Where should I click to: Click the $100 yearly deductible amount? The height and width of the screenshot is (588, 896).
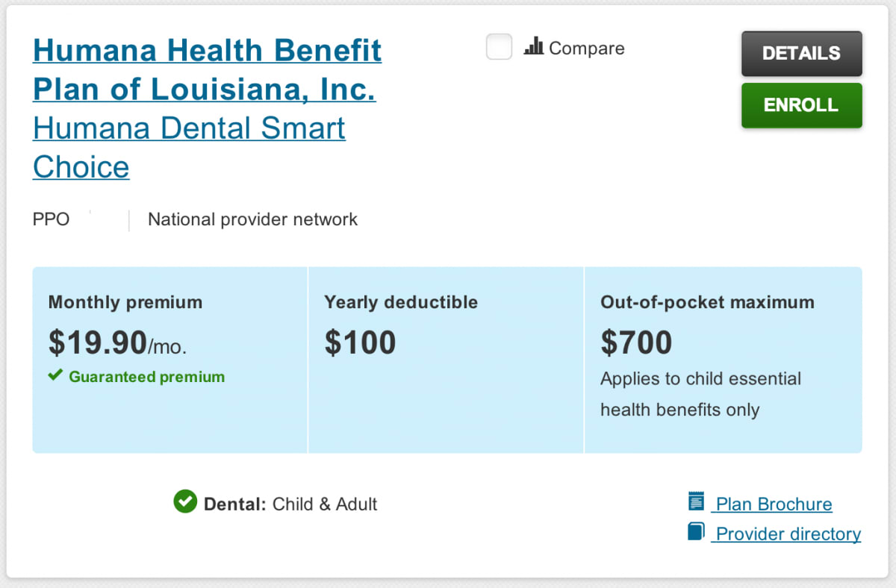click(360, 343)
